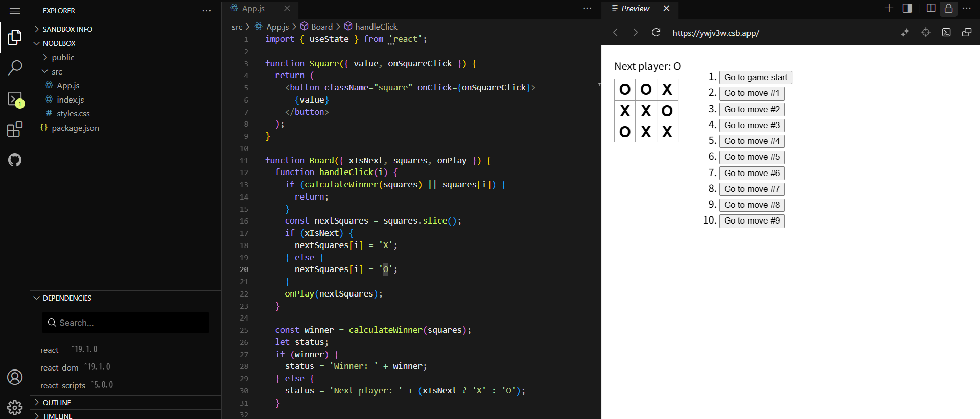Click Go to move #5 button

point(752,157)
